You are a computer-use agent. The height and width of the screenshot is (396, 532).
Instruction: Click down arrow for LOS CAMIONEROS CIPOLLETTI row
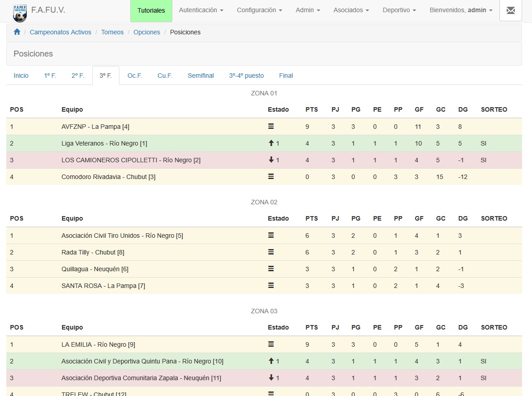[271, 160]
